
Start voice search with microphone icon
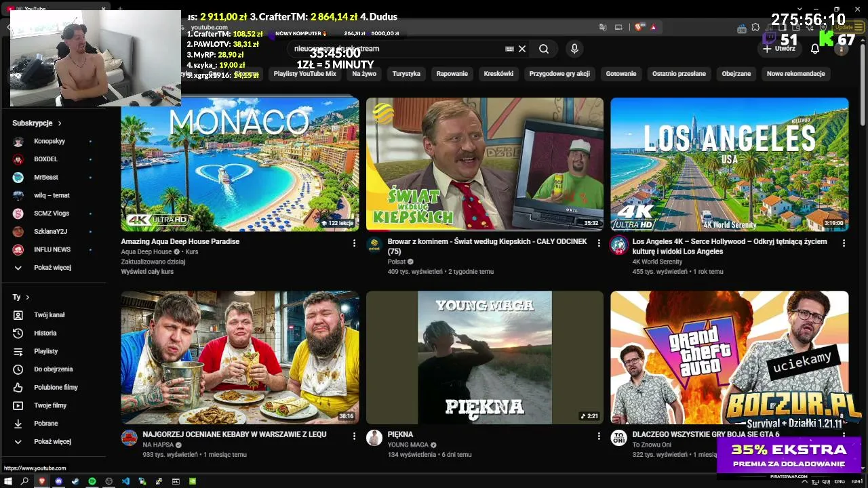pos(574,49)
